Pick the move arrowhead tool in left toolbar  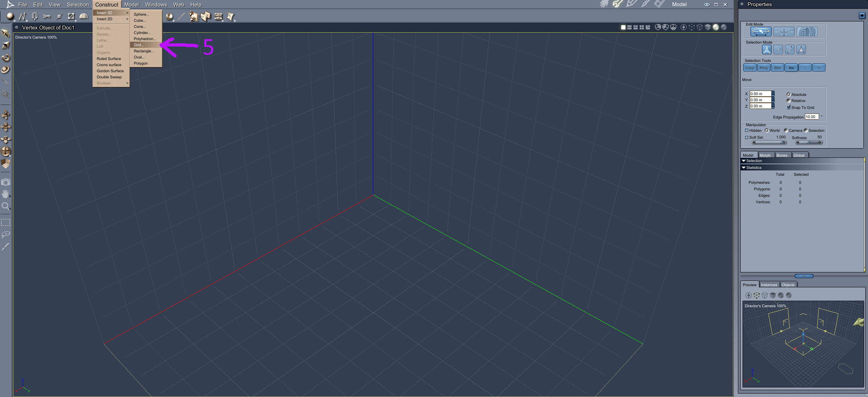pyautogui.click(x=5, y=45)
